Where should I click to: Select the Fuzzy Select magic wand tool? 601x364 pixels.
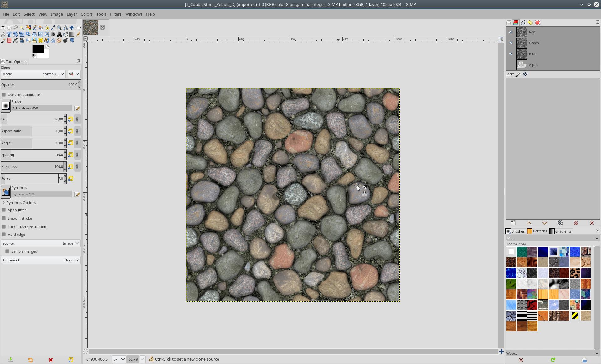click(x=22, y=28)
